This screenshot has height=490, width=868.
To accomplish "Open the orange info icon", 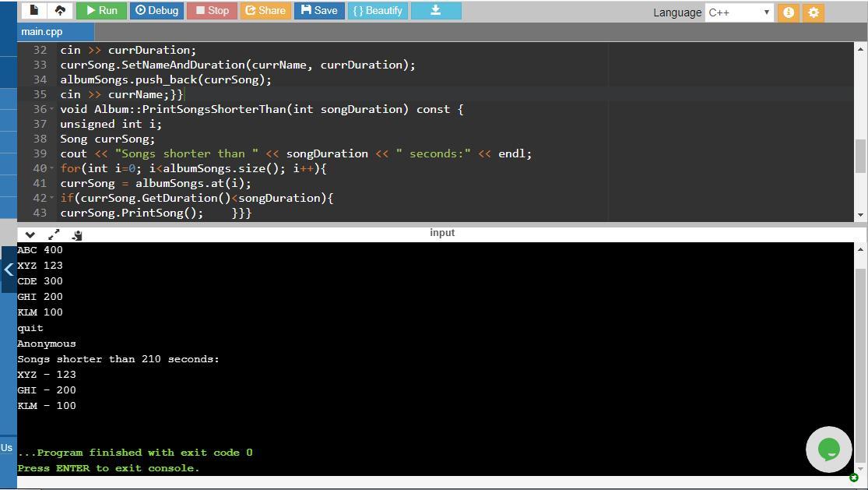I will [788, 12].
